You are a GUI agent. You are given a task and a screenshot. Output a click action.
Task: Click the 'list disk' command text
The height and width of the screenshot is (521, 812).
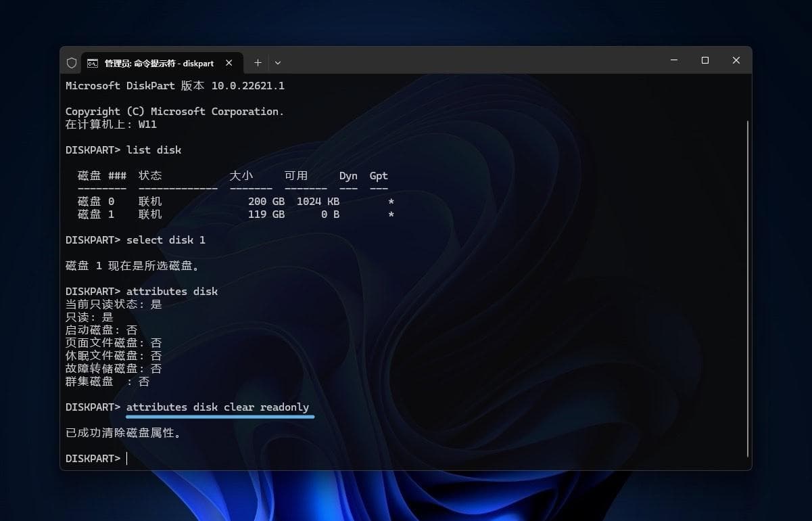154,150
